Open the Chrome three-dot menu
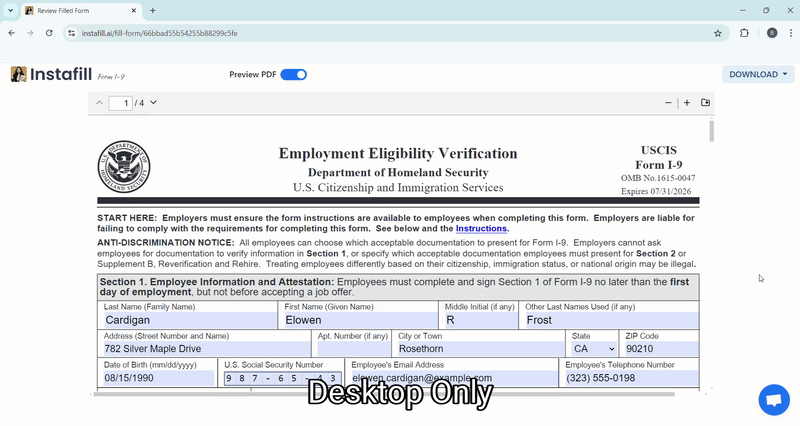This screenshot has height=426, width=800. pyautogui.click(x=791, y=33)
